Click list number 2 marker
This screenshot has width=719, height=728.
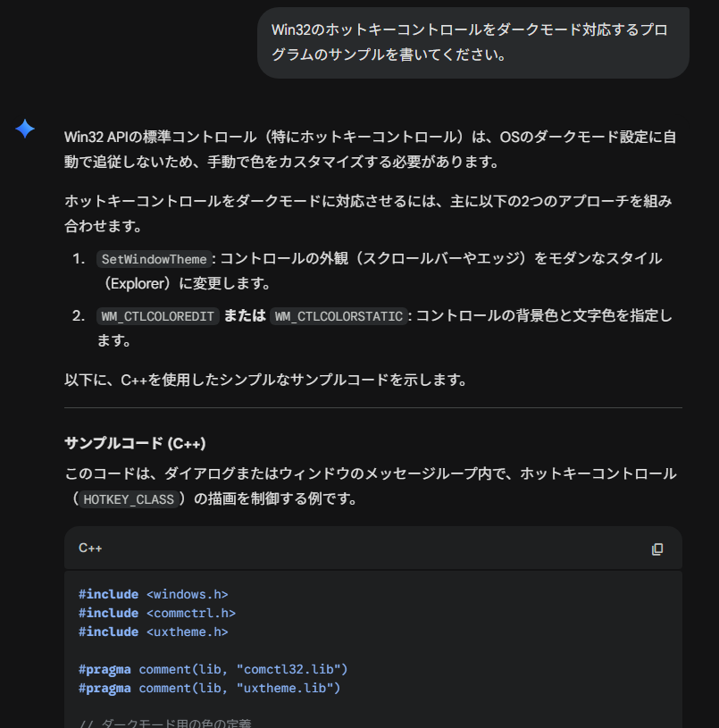point(78,316)
